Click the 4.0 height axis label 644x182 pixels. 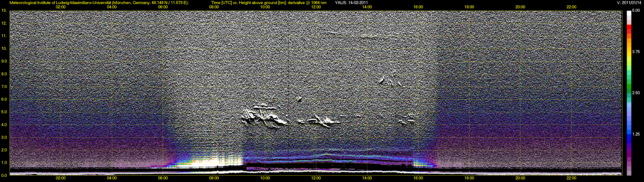point(4,124)
